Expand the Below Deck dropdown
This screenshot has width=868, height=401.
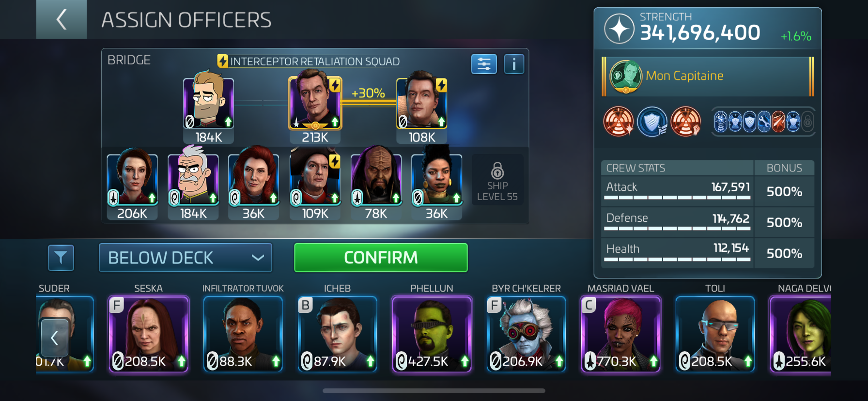[186, 258]
